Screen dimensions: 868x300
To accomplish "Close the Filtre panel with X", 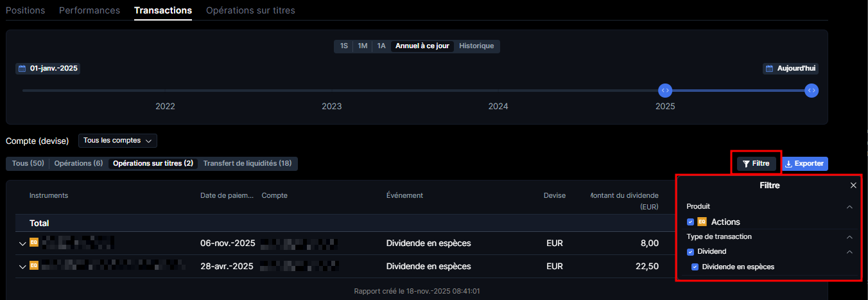I will pyautogui.click(x=853, y=185).
